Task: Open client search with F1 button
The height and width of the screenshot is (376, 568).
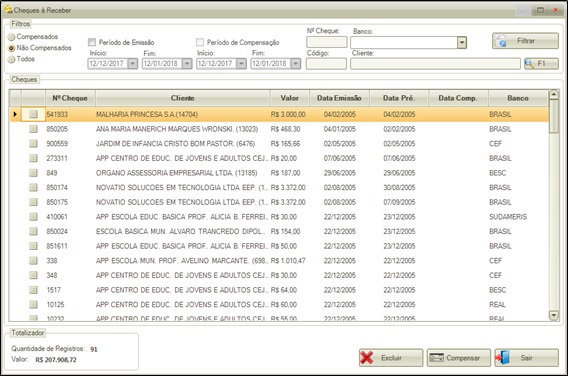Action: click(x=541, y=64)
